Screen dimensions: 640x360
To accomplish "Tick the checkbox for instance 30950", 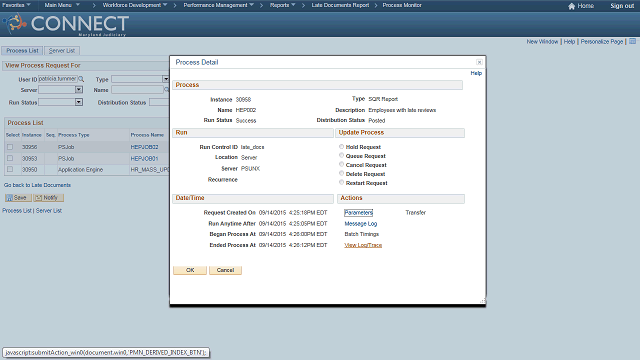I will click(x=10, y=169).
